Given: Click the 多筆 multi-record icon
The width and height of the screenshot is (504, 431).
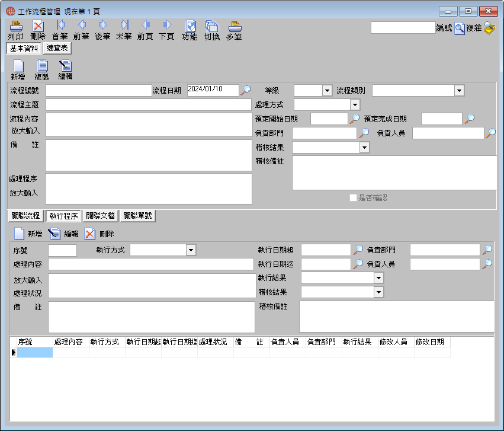Looking at the screenshot, I should pyautogui.click(x=235, y=25).
